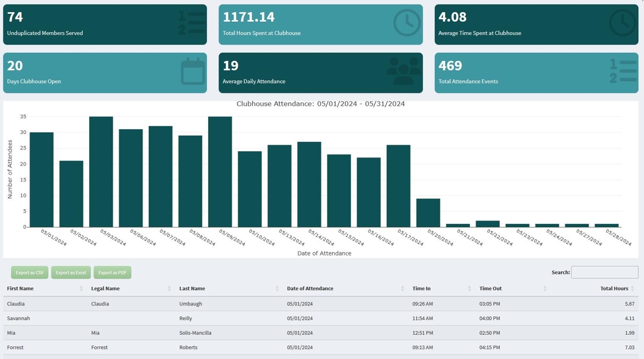Click the 04:00 PM time out cell

click(x=489, y=318)
